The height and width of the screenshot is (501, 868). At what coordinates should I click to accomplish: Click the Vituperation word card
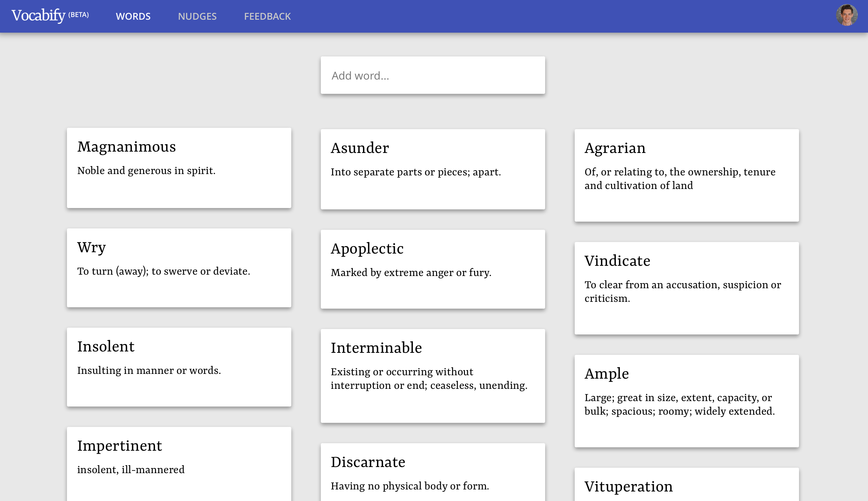(687, 486)
